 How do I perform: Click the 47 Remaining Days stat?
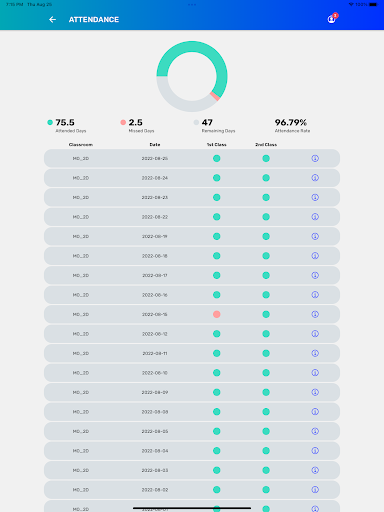[x=215, y=126]
